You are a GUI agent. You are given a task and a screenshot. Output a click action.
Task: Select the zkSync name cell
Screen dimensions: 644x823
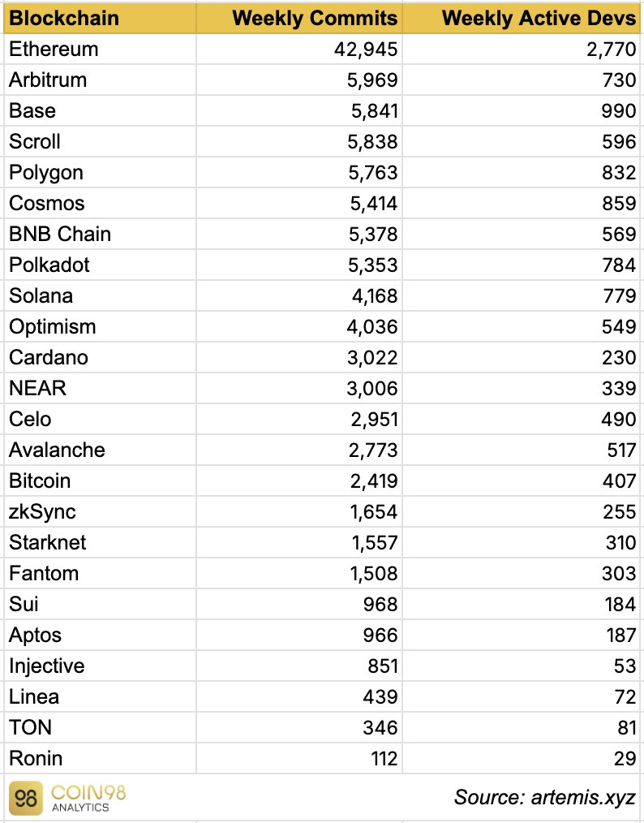pyautogui.click(x=42, y=511)
